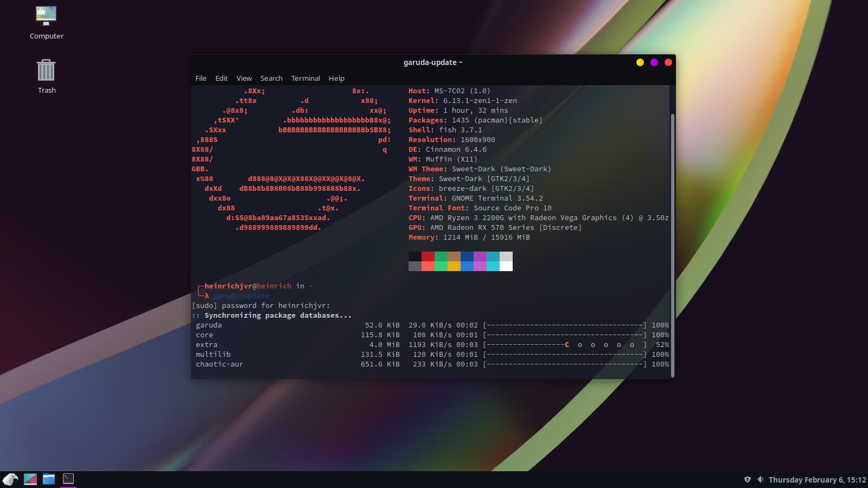Select the terminal taskbar icon
Viewport: 868px width, 488px height.
click(x=68, y=479)
